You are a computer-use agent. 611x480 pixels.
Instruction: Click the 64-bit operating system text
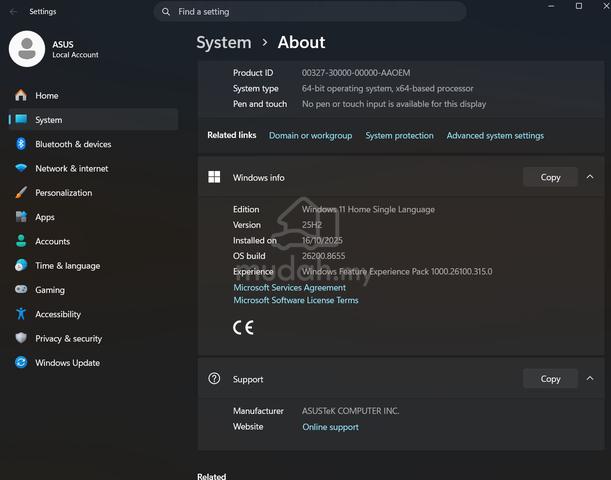388,88
